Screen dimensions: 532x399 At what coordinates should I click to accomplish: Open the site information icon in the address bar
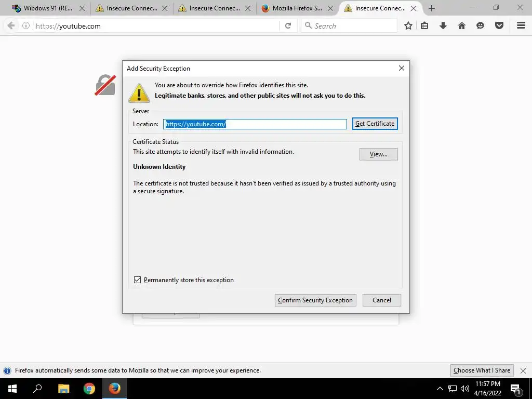pyautogui.click(x=26, y=26)
